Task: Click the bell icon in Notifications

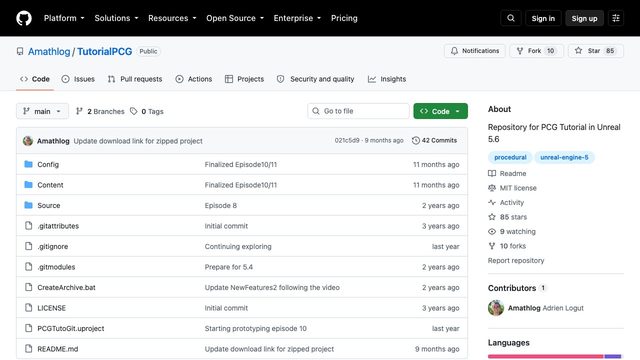Action: 454,51
